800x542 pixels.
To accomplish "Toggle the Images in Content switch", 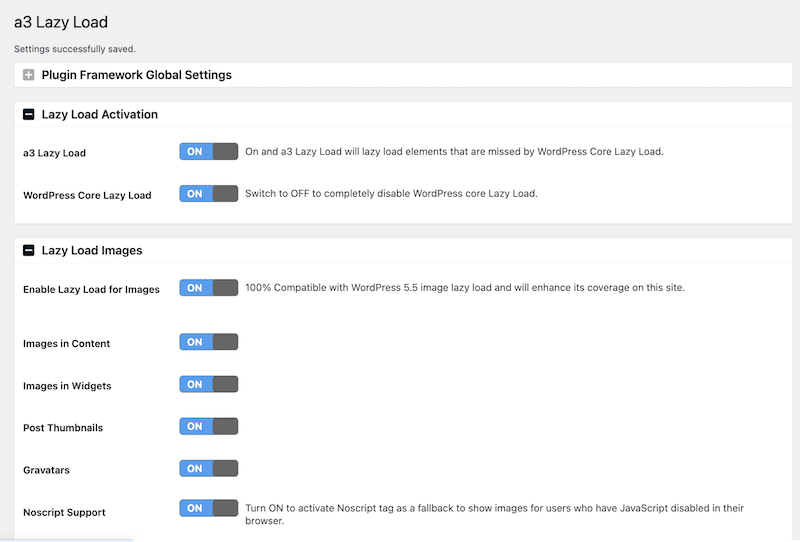I will [208, 342].
